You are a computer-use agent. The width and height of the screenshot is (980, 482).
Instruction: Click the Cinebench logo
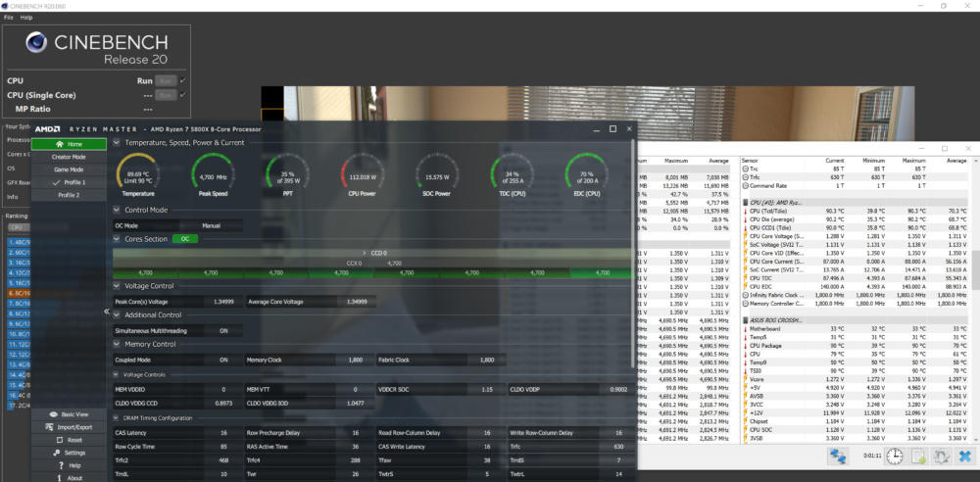point(37,43)
